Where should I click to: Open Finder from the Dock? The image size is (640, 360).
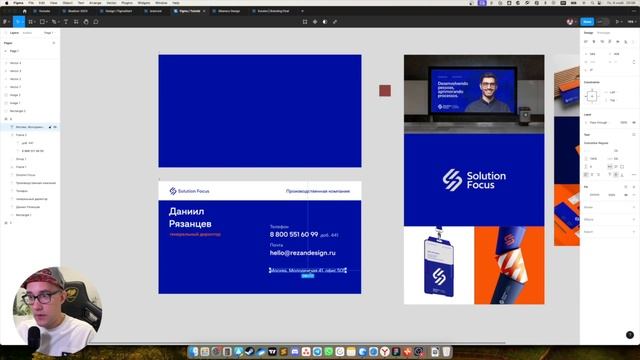pos(193,351)
